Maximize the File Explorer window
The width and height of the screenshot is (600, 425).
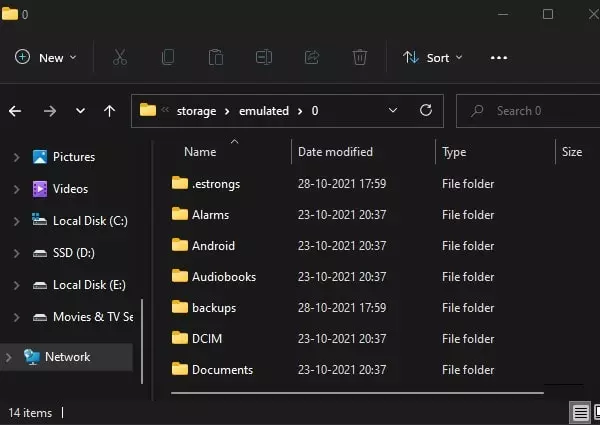pos(548,14)
